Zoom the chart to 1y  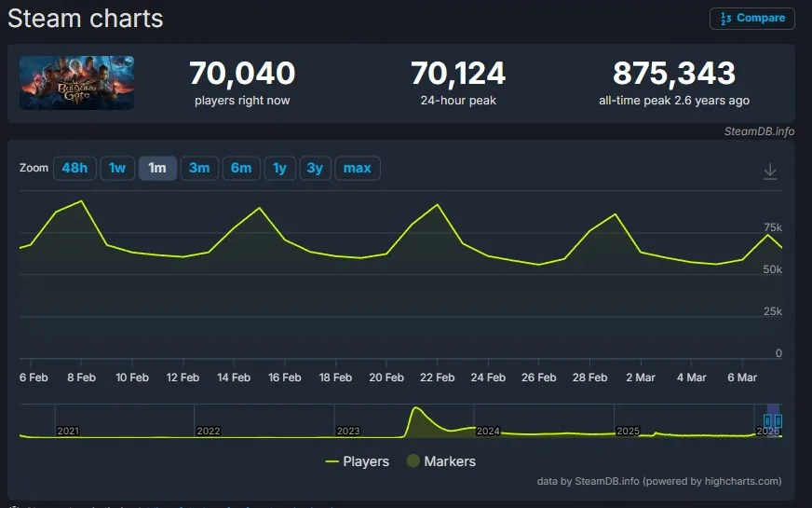(279, 168)
